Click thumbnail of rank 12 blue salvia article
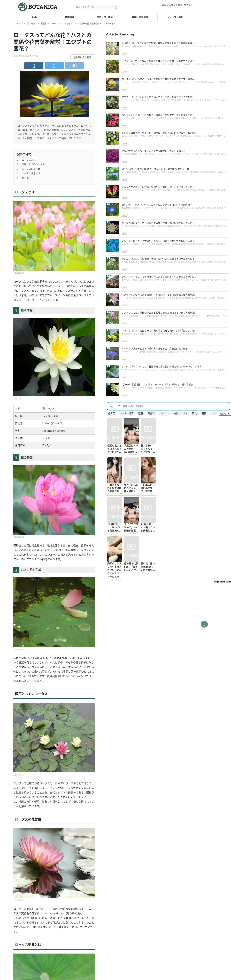 click(112, 246)
